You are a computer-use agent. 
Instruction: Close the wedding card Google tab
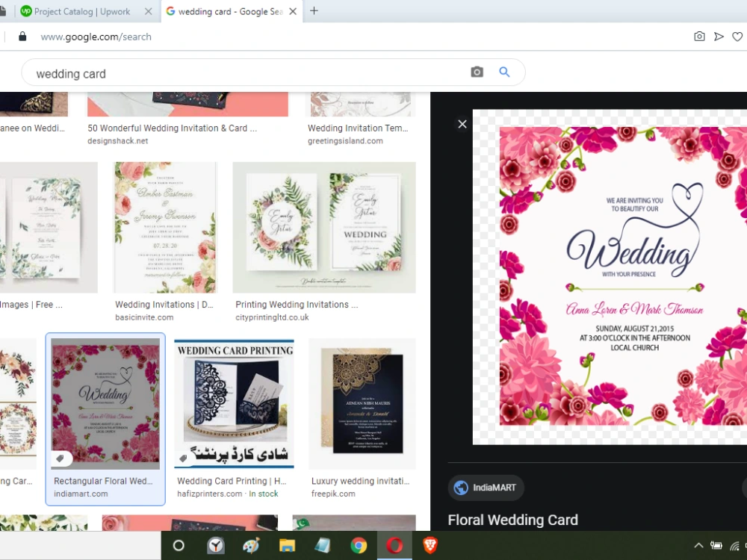(293, 11)
